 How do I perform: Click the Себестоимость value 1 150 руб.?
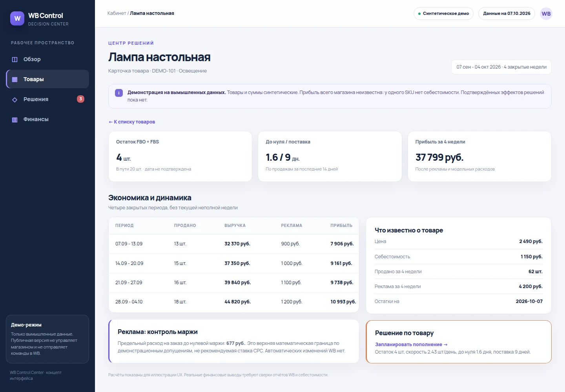532,257
